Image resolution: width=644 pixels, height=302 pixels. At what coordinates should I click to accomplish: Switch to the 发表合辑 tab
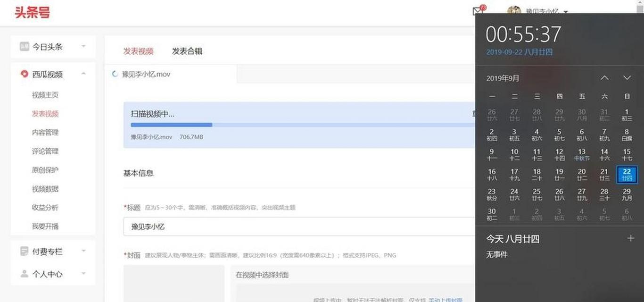(187, 51)
